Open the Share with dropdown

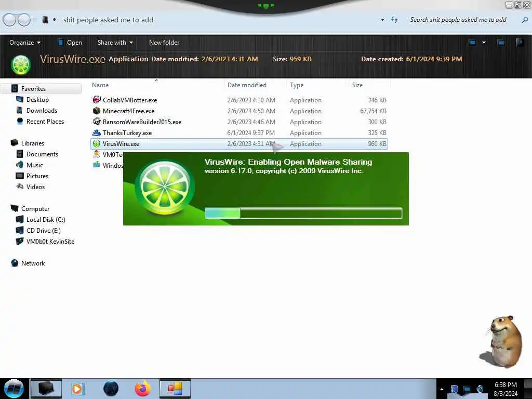[115, 43]
